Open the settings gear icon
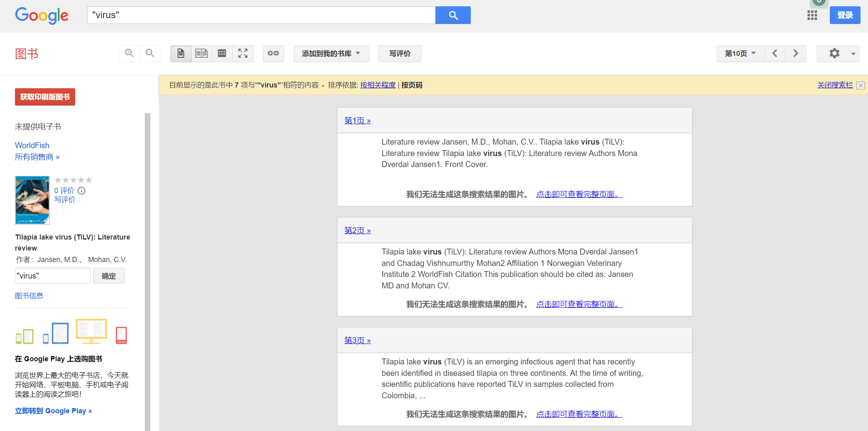Viewport: 868px width, 431px height. click(x=834, y=54)
